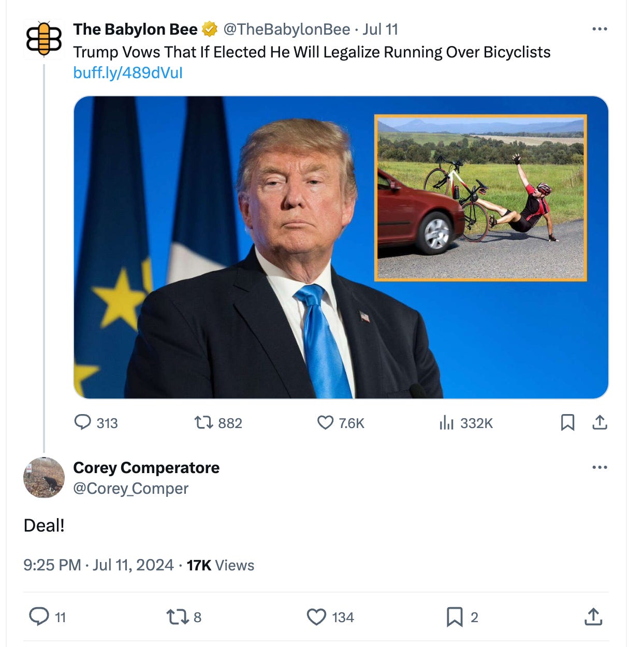View analytics showing 332K views
The image size is (644, 647).
click(x=446, y=423)
